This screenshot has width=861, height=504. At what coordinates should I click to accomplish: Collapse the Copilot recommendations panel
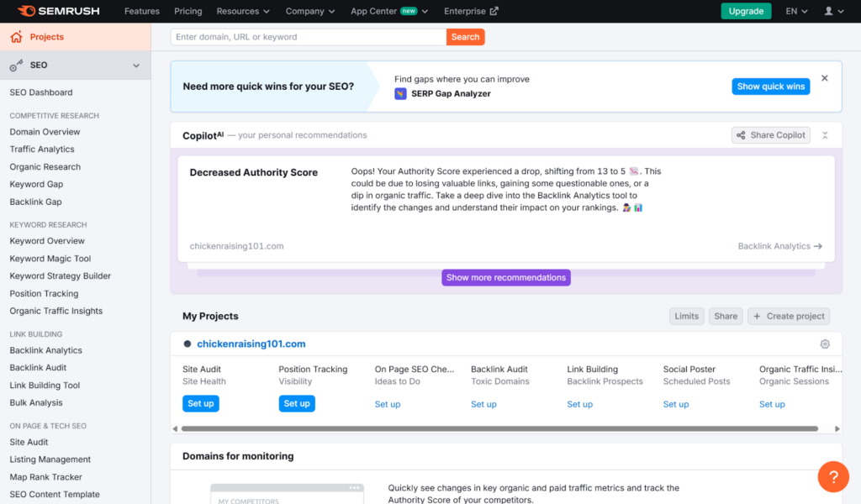[x=825, y=135]
